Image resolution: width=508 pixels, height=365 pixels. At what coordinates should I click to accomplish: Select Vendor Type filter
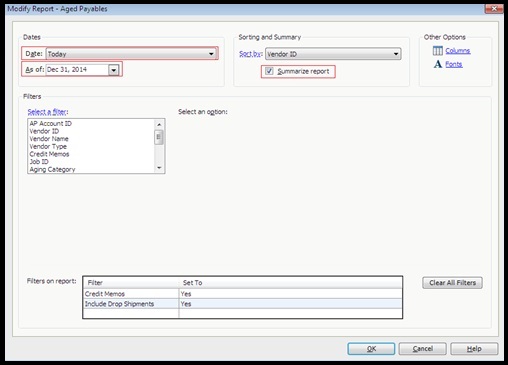click(48, 146)
